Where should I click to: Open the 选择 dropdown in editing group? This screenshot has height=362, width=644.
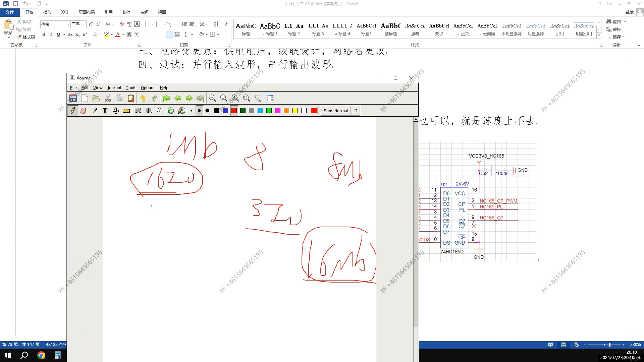616,37
